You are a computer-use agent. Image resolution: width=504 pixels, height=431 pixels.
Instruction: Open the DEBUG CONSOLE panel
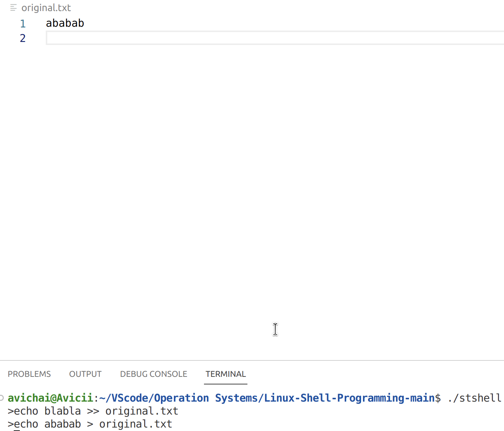(153, 374)
